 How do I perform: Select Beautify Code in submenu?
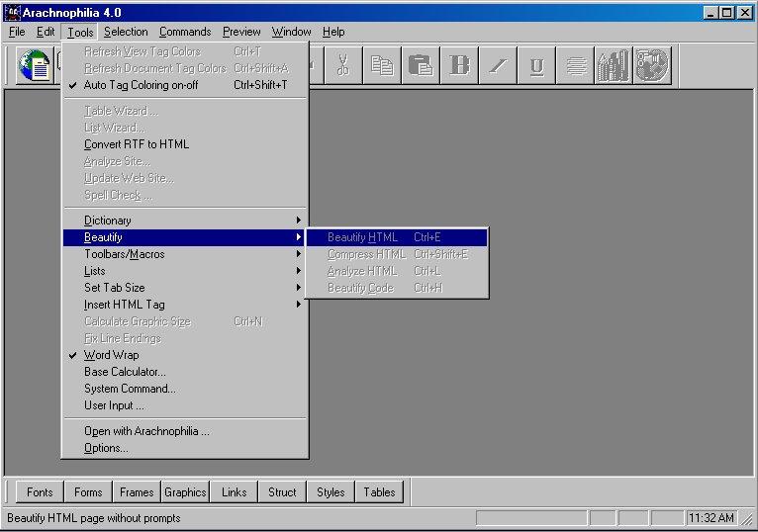tap(397, 288)
